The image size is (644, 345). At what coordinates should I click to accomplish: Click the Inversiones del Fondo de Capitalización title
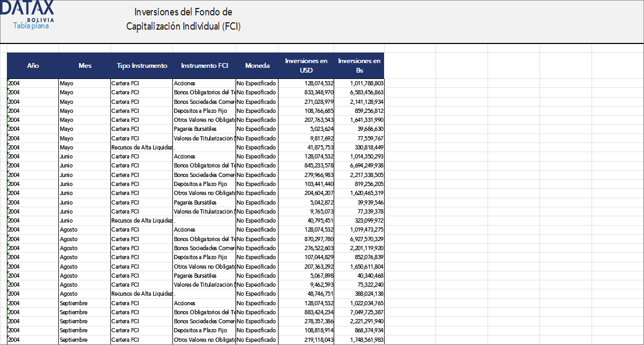(x=184, y=19)
